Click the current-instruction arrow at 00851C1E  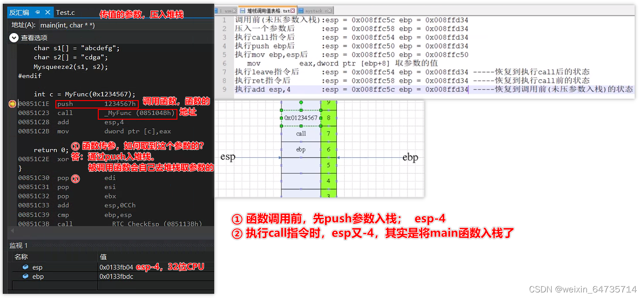coord(12,104)
